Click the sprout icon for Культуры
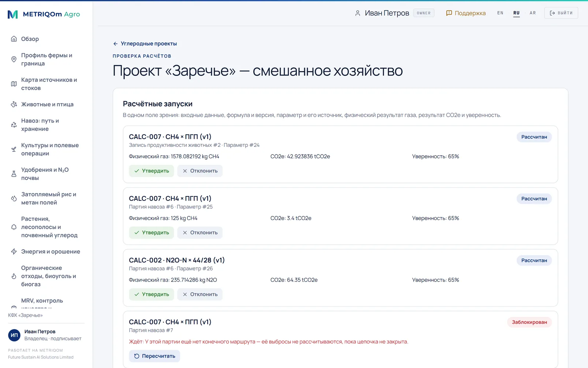The height and width of the screenshot is (368, 588). coord(14,149)
